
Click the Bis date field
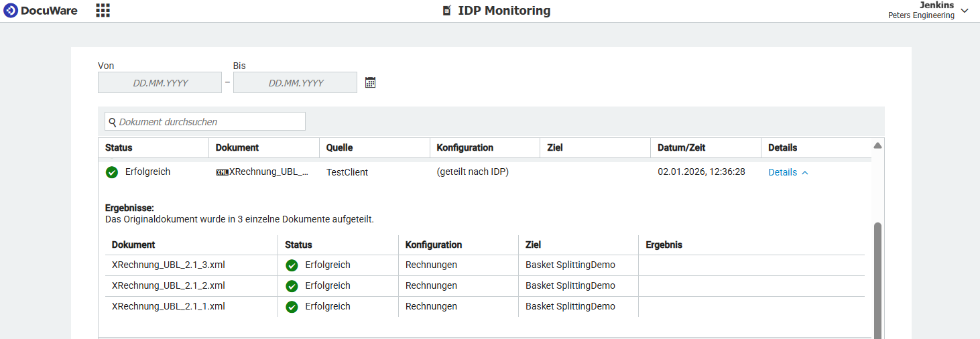point(295,83)
